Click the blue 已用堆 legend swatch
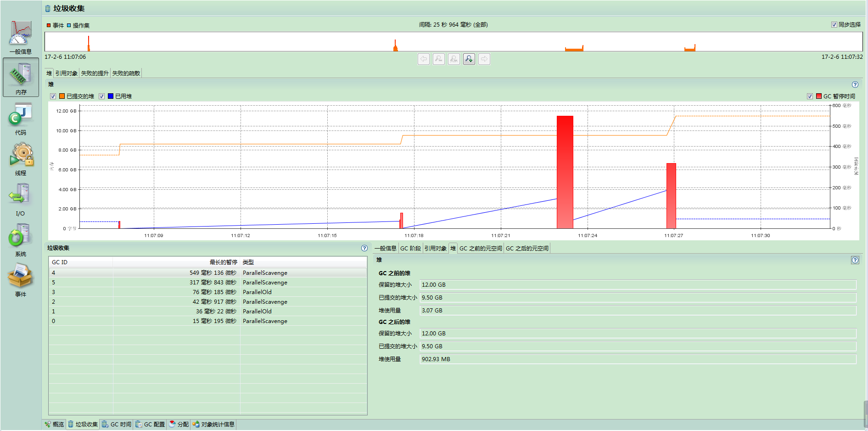 pos(111,96)
